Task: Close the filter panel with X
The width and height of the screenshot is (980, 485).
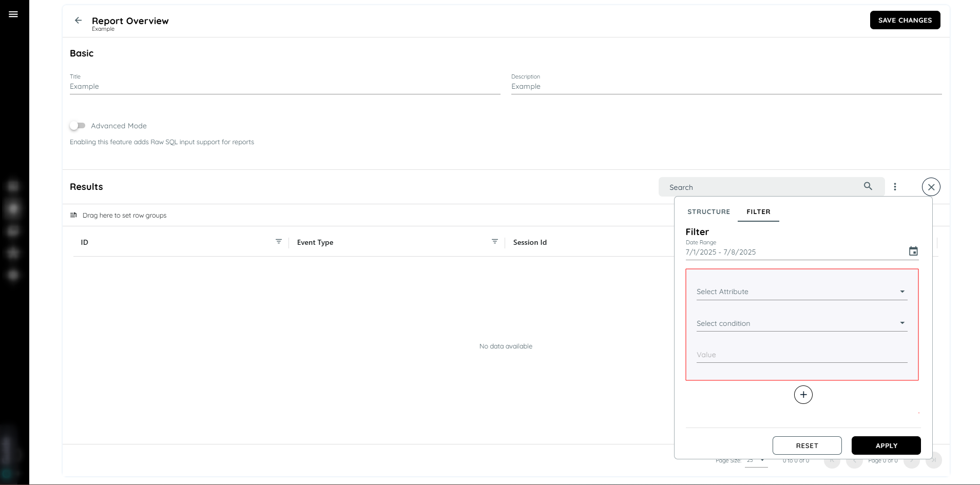Action: [x=931, y=187]
